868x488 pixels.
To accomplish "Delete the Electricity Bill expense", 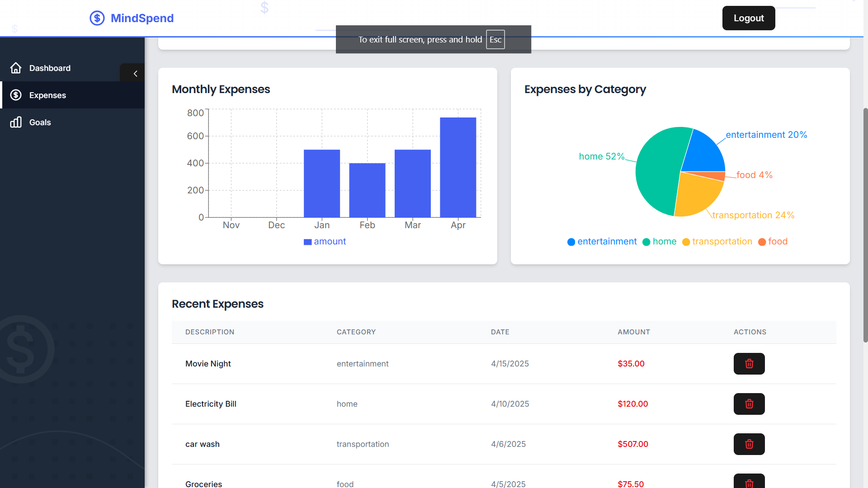I will (749, 404).
